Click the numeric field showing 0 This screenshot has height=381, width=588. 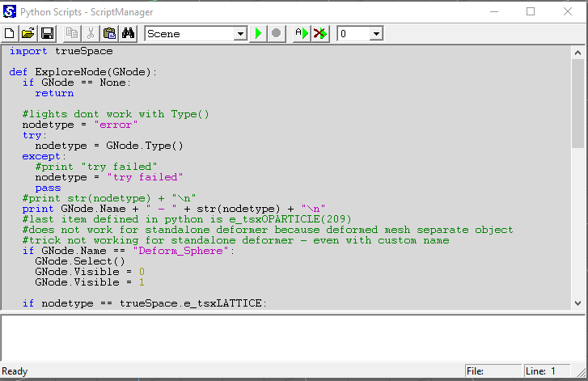click(353, 34)
